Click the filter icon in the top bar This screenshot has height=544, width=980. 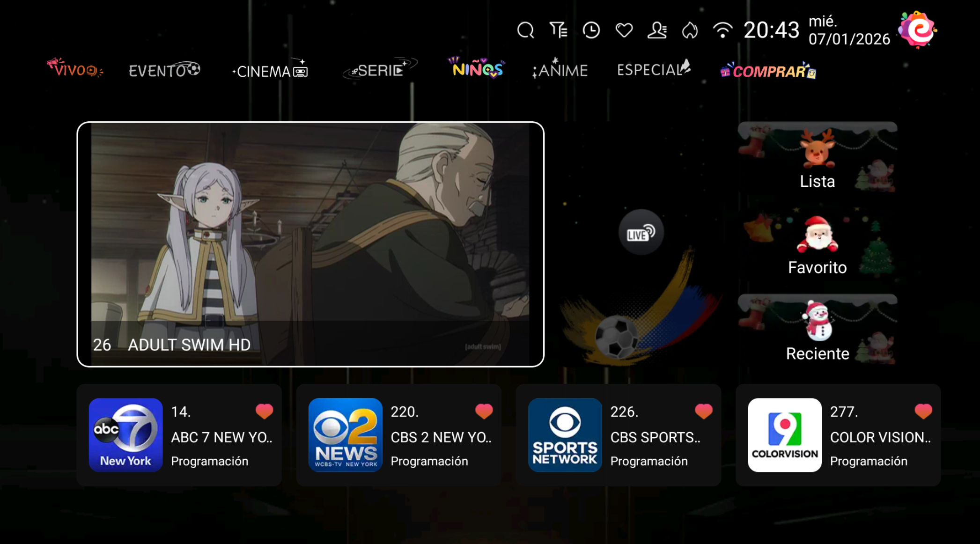[x=558, y=29]
